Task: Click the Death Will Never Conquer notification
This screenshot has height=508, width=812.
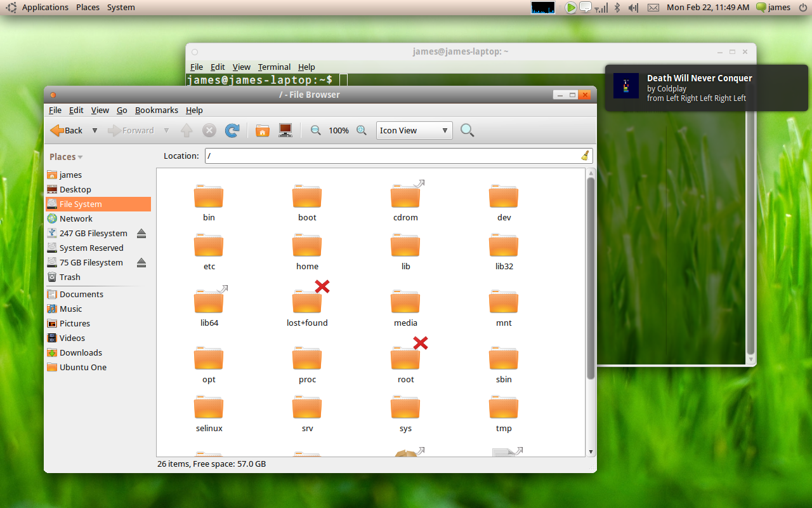Action: 706,88
